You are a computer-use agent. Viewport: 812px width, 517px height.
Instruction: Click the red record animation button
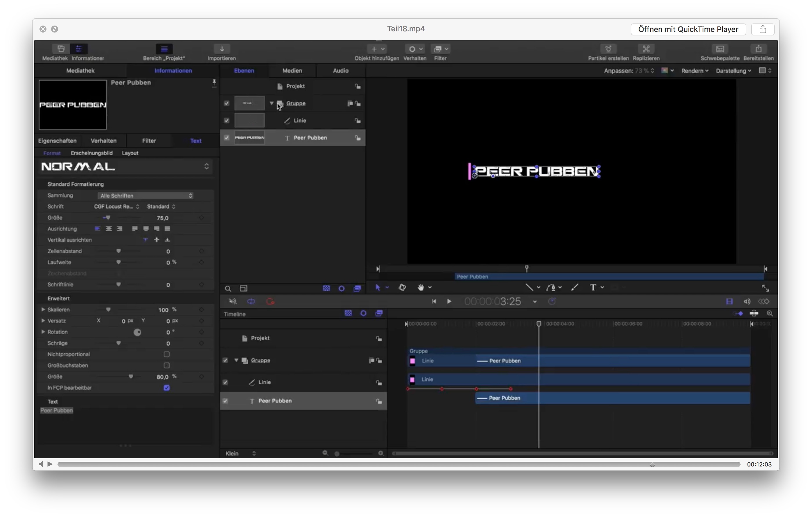[270, 301]
